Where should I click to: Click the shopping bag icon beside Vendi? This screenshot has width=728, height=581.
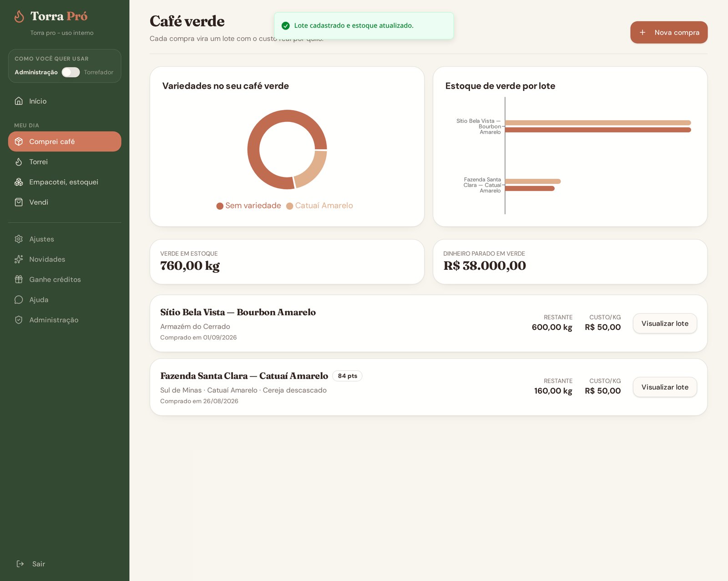coord(19,202)
